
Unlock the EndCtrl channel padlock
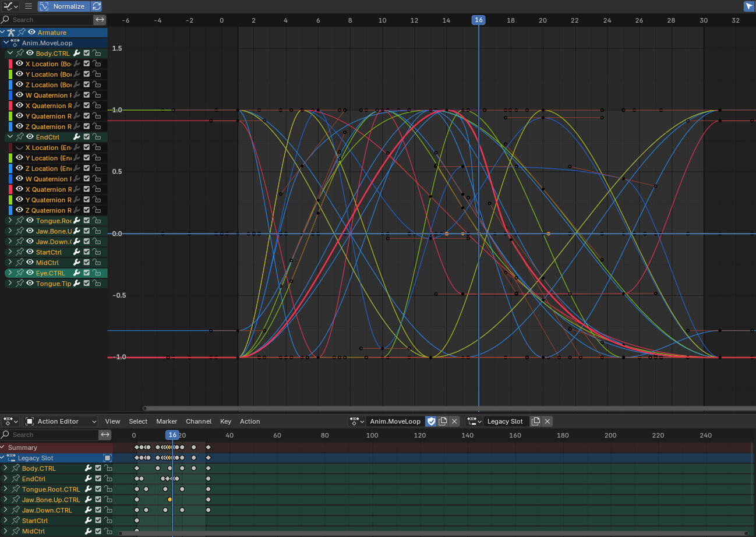pyautogui.click(x=97, y=137)
